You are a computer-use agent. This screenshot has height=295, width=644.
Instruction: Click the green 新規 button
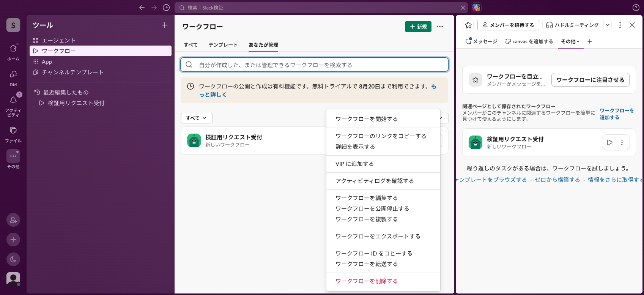[418, 27]
